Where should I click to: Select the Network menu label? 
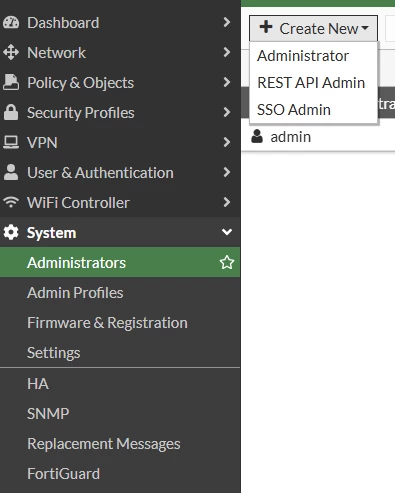(x=56, y=53)
